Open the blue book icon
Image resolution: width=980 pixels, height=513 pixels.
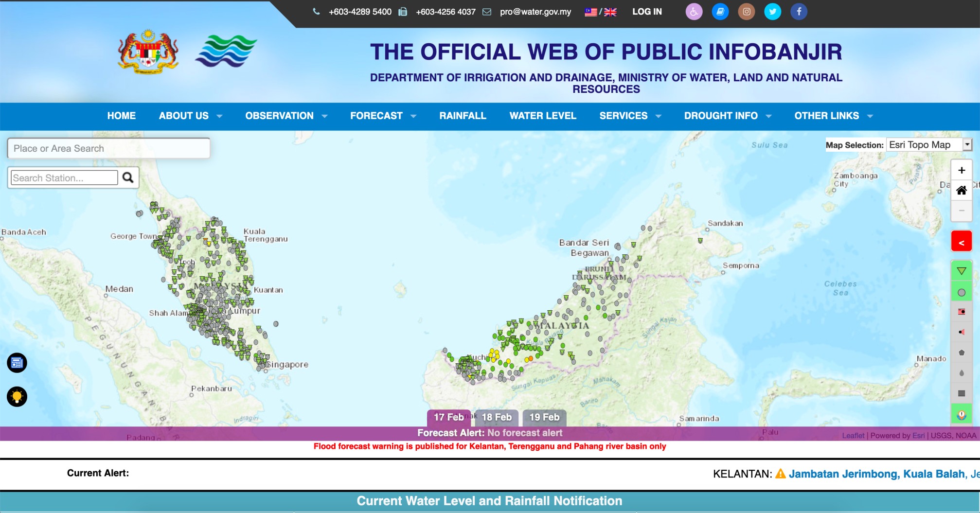[720, 12]
